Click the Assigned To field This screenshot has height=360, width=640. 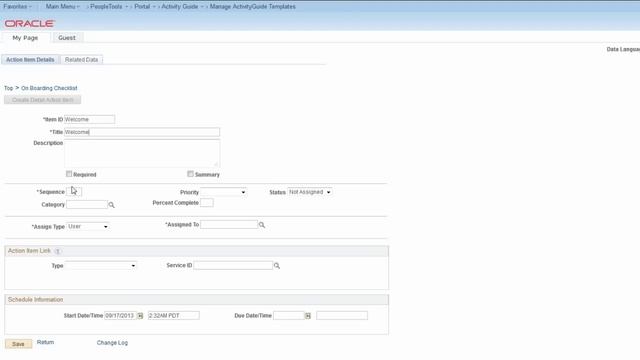click(x=229, y=224)
